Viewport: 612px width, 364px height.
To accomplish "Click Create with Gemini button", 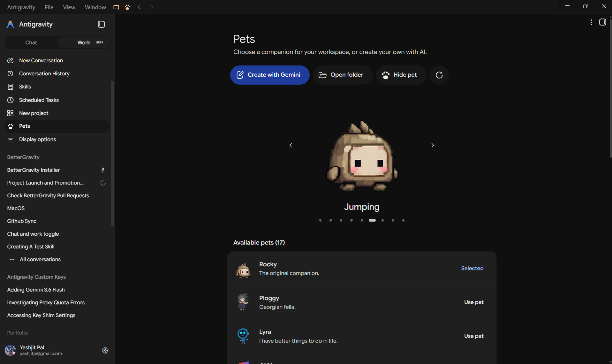I will [x=270, y=75].
